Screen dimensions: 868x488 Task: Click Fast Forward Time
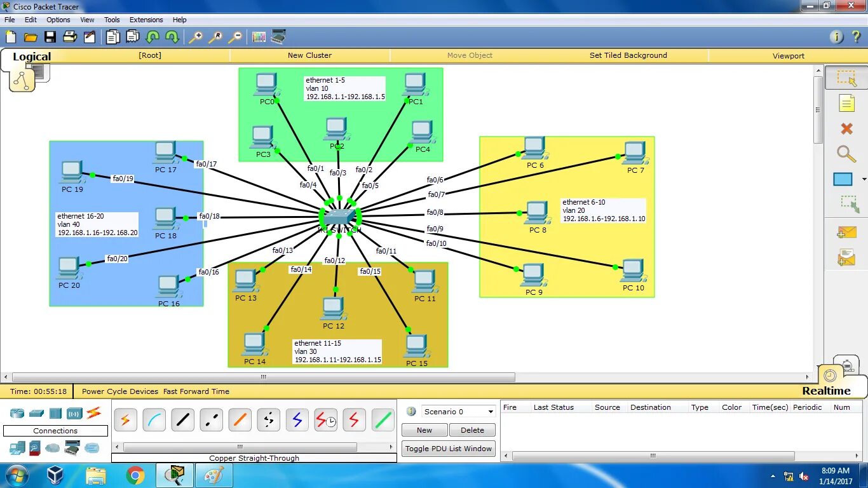(x=196, y=391)
